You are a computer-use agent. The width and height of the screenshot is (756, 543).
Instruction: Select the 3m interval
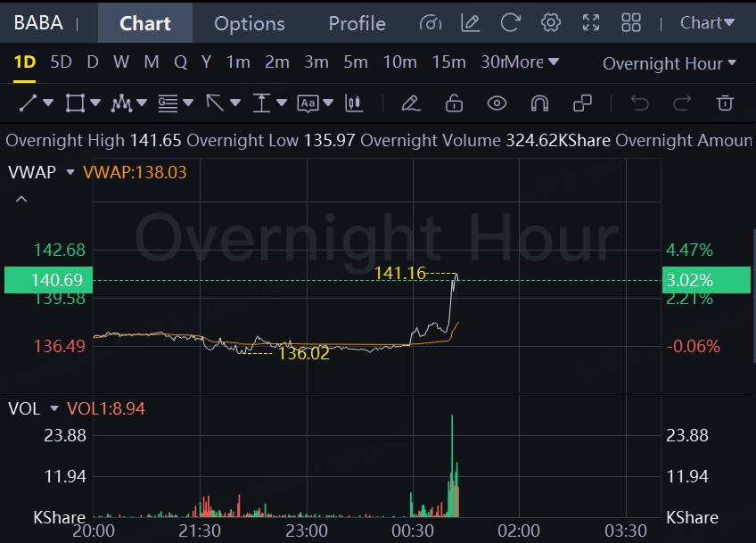click(316, 62)
